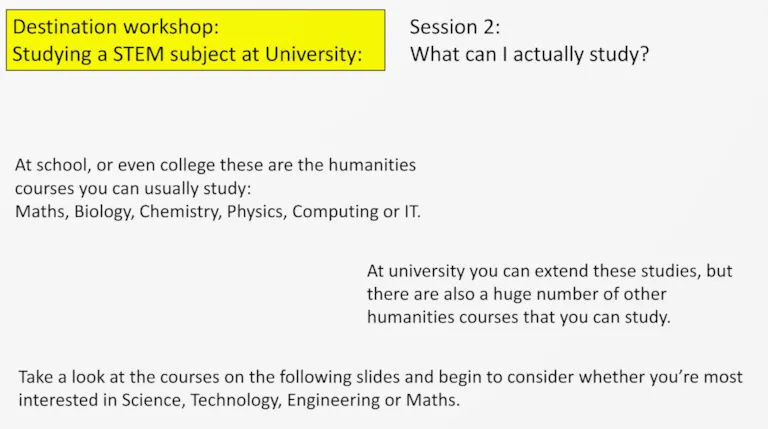Viewport: 768px width, 429px height.
Task: Click 'courses you can usually study:' line
Action: [133, 189]
